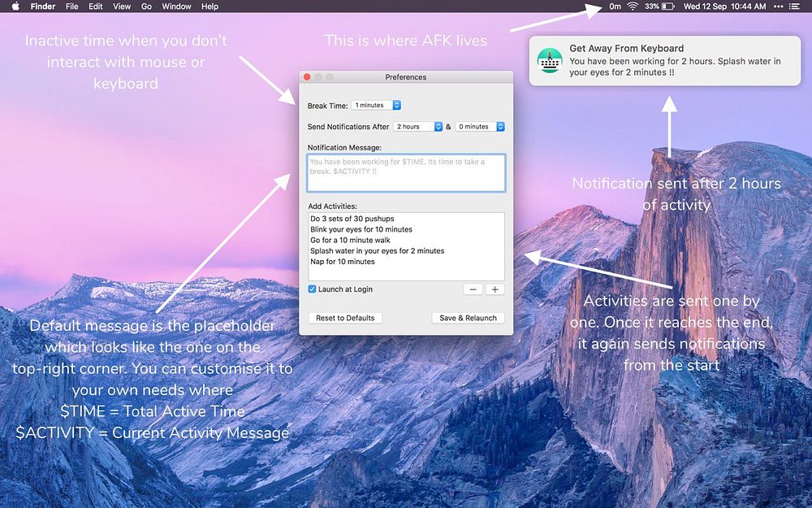
Task: Open the Edit menu
Action: point(95,7)
